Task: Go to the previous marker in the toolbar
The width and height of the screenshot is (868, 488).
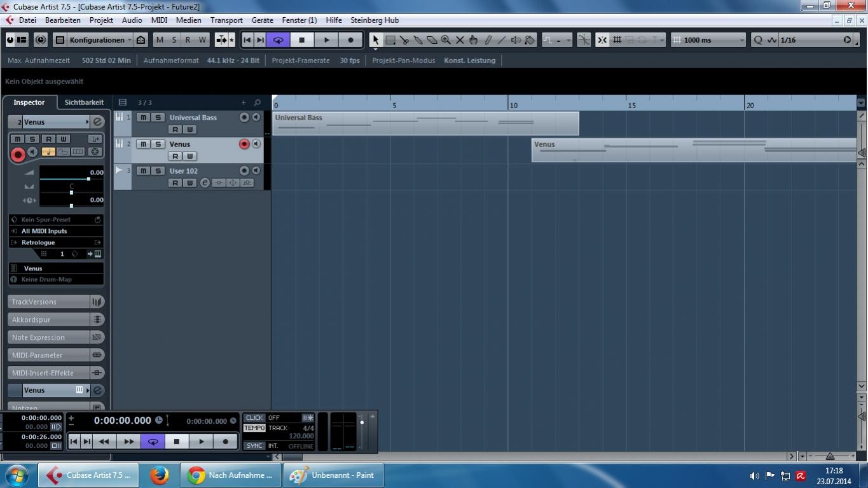Action: pyautogui.click(x=247, y=40)
